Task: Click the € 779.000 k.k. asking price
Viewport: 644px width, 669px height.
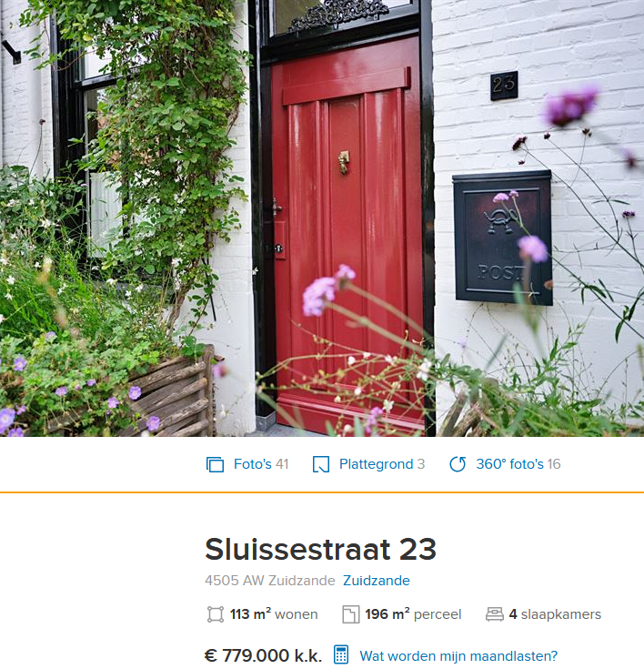Action: click(263, 655)
